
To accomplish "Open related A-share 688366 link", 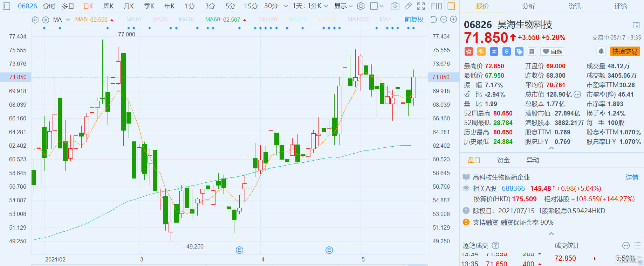I will pos(513,188).
